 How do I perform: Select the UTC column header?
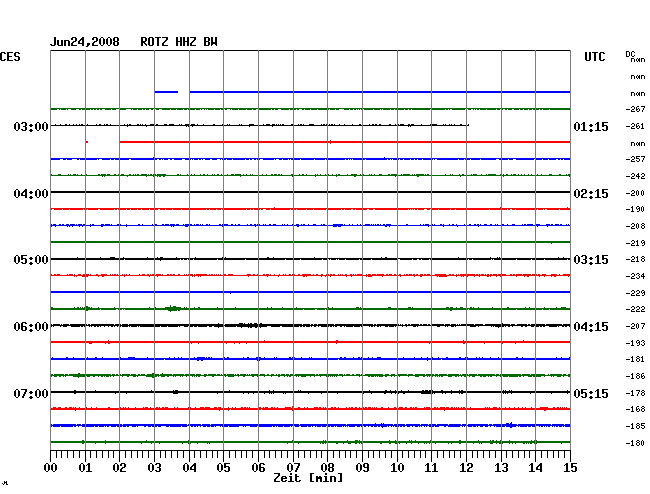[x=594, y=57]
